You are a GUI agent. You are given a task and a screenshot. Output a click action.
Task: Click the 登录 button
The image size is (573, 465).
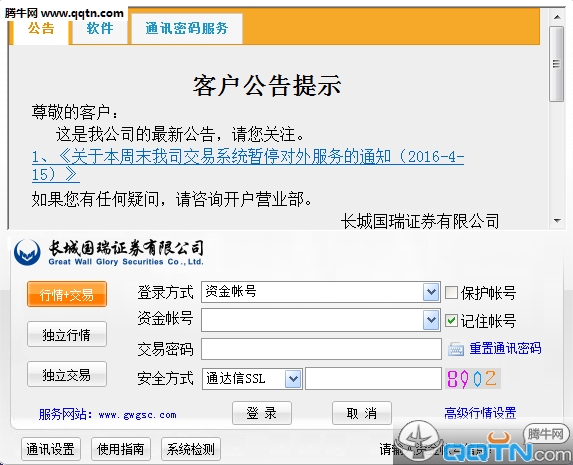click(x=262, y=413)
